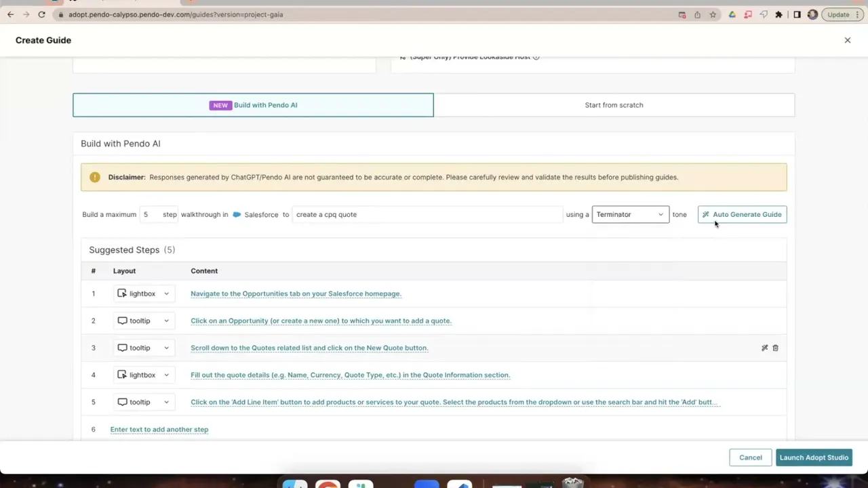This screenshot has height=488, width=868.
Task: Open the Google Drive extension icon
Action: pos(732,14)
